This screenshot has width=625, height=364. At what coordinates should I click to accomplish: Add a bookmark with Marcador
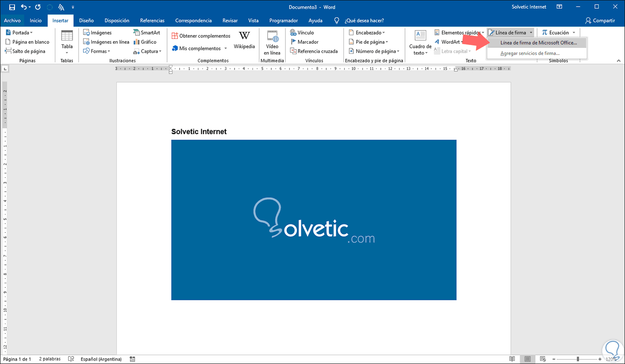point(304,42)
